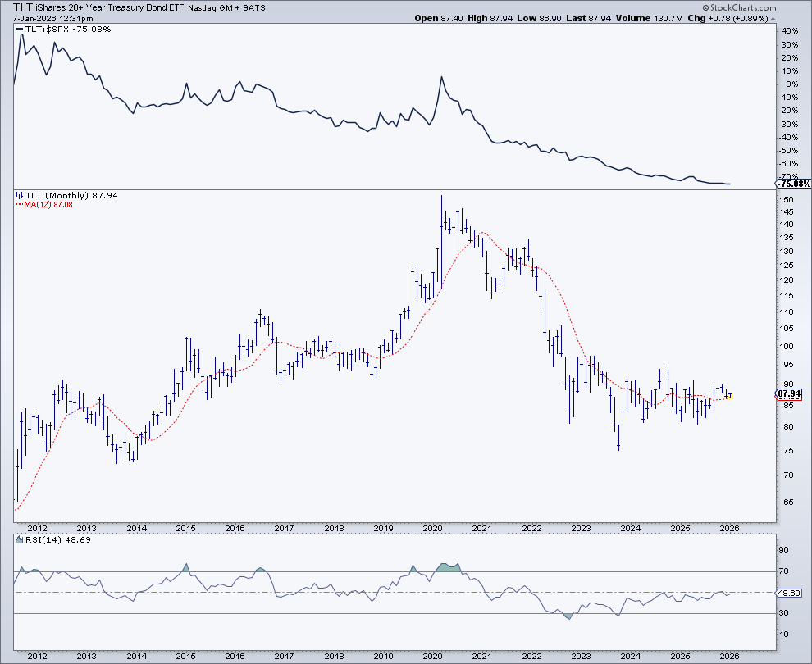Click the -75.08% ratio value flag
This screenshot has height=664, width=812.
point(794,184)
